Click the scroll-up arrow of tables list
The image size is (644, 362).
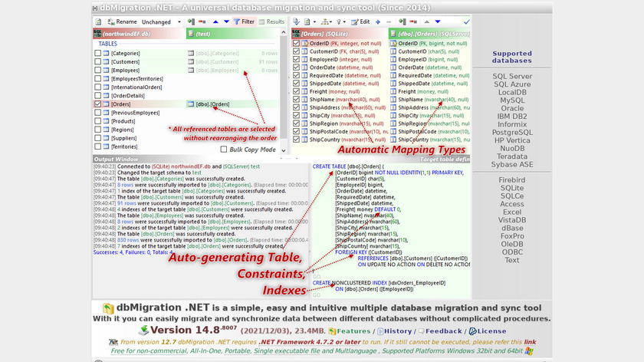click(284, 32)
